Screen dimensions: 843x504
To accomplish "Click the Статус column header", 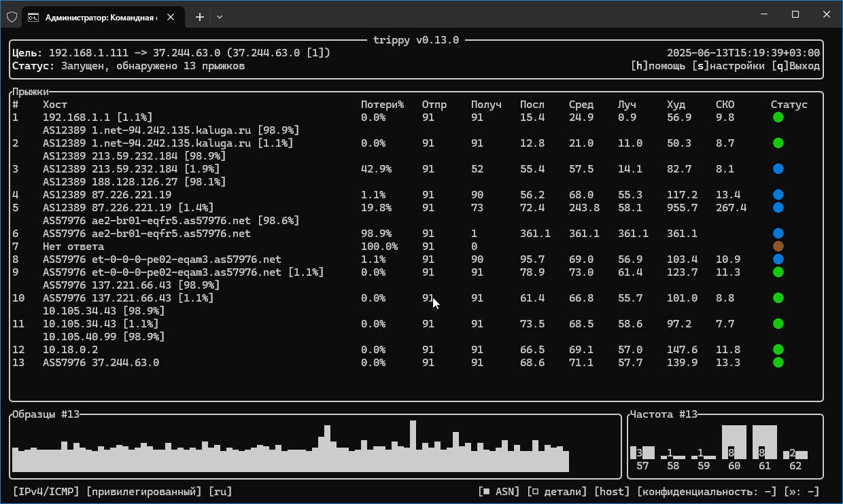I will tap(789, 105).
